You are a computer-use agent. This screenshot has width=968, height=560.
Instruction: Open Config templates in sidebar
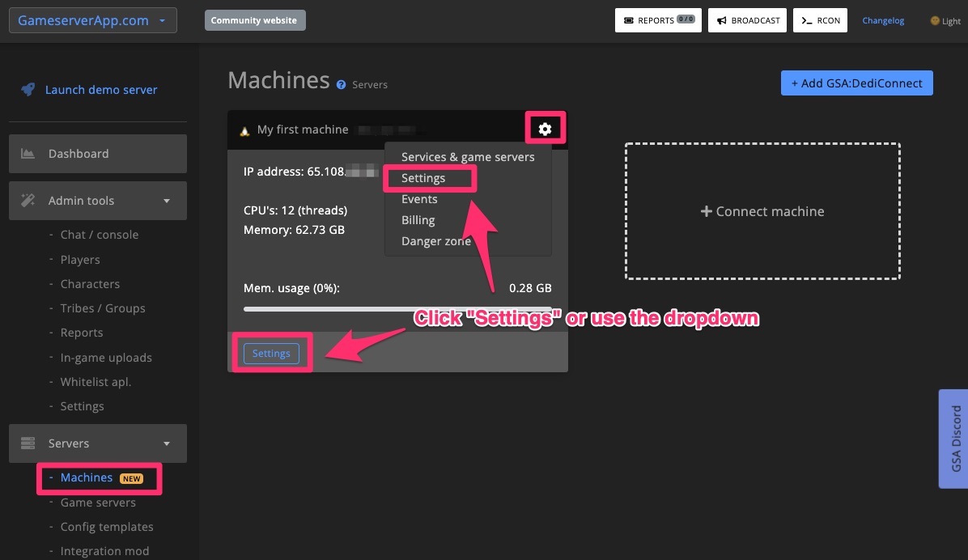[107, 527]
